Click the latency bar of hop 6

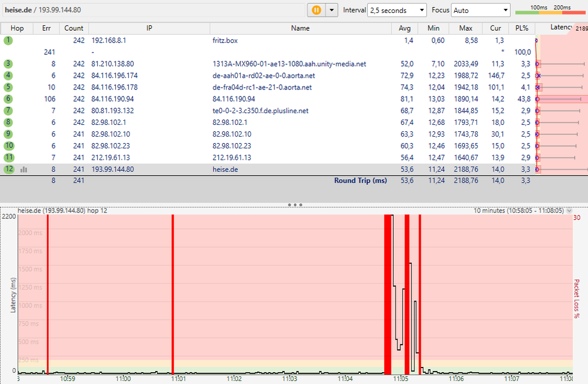(x=562, y=99)
